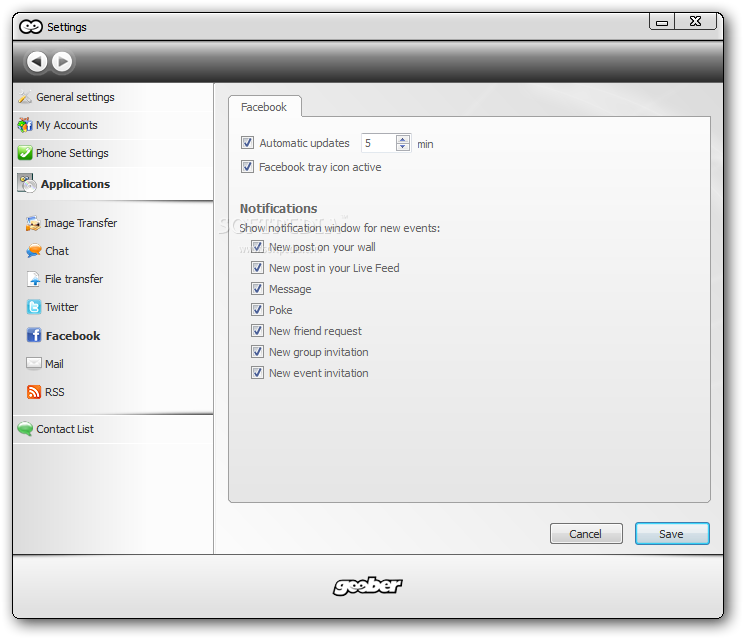Click the Notifications heading text
Image resolution: width=744 pixels, height=639 pixels.
click(279, 209)
